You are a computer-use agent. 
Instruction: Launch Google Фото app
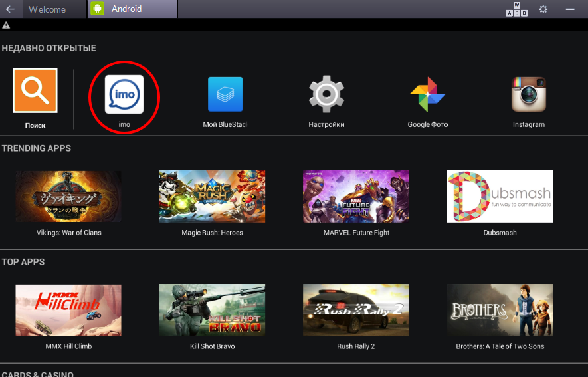tap(427, 94)
